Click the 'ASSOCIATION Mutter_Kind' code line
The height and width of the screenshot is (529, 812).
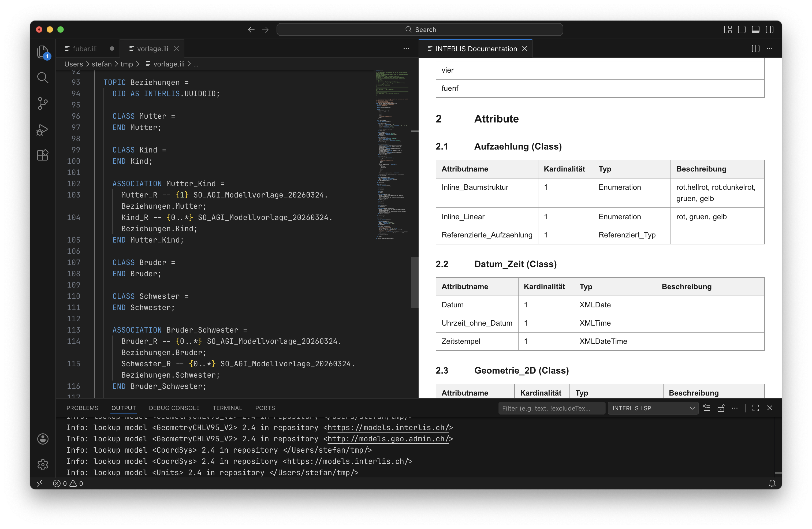tap(169, 184)
